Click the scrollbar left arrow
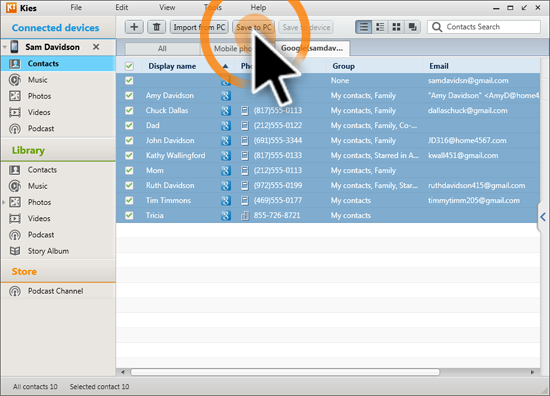Screen dimensions: 550x396 [x=123, y=372]
